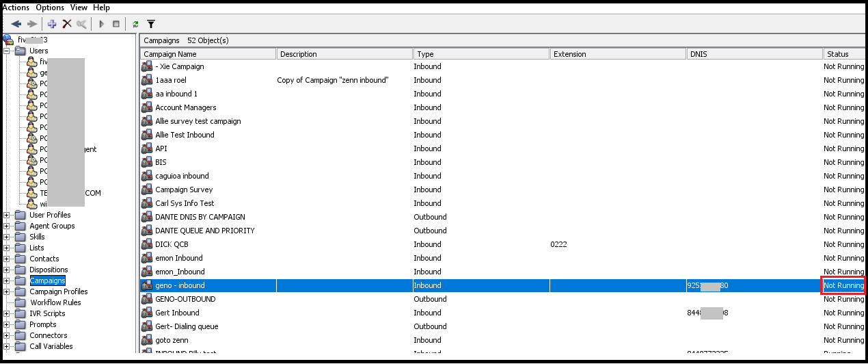Sort by DNIS column header
The height and width of the screenshot is (364, 868).
[755, 54]
